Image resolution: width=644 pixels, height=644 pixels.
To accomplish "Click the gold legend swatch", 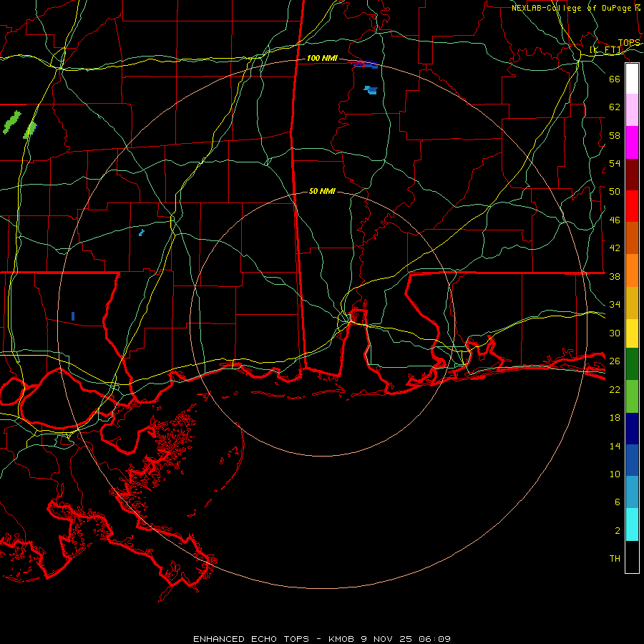I will [632, 303].
